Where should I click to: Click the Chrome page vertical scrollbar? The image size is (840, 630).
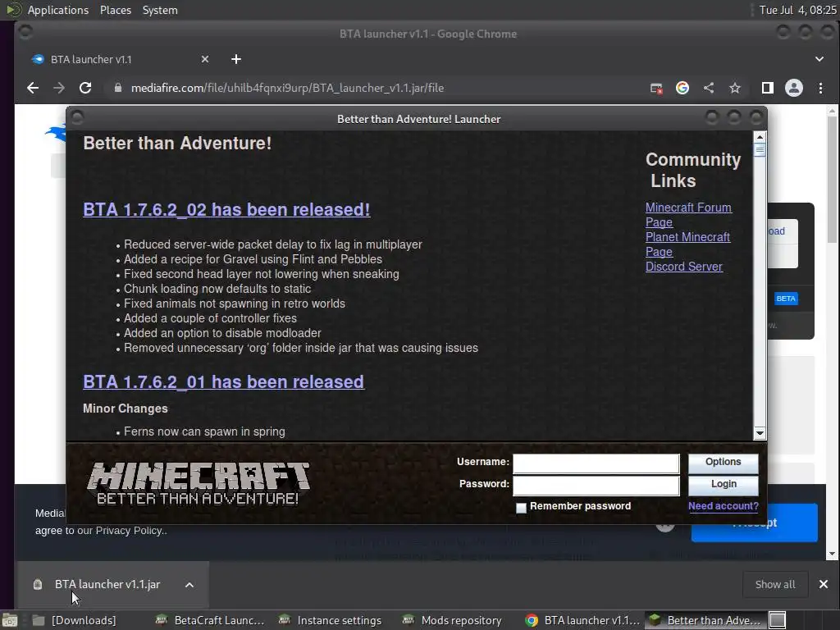pos(832,180)
